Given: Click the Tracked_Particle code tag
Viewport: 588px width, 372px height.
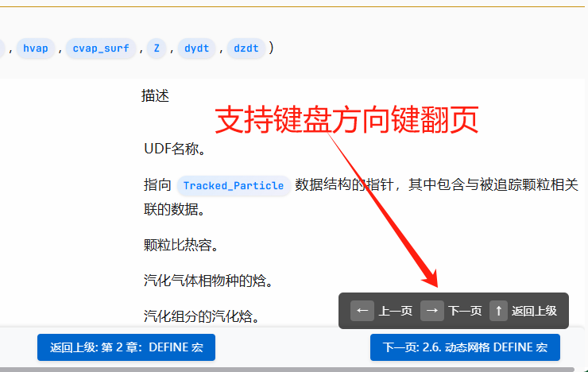Looking at the screenshot, I should [x=234, y=186].
